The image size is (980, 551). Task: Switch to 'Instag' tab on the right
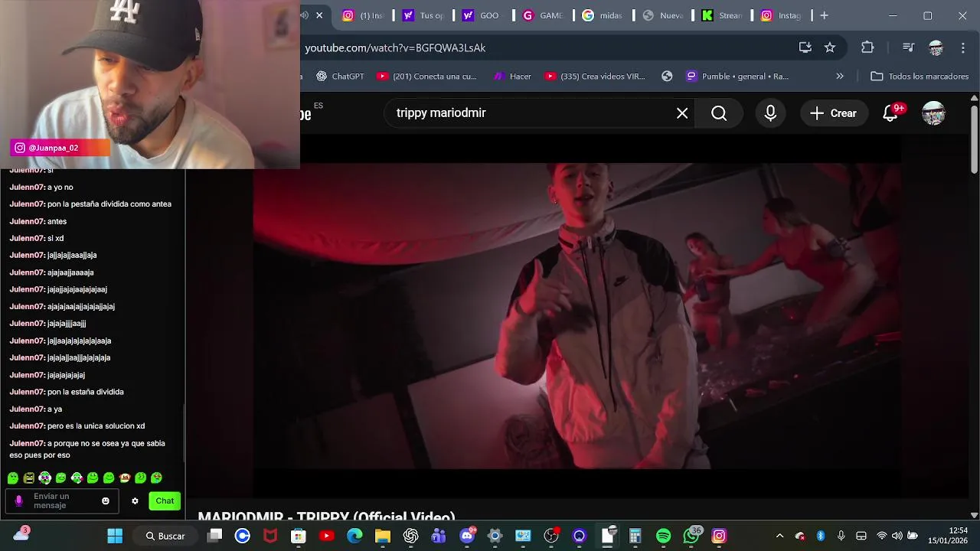782,15
